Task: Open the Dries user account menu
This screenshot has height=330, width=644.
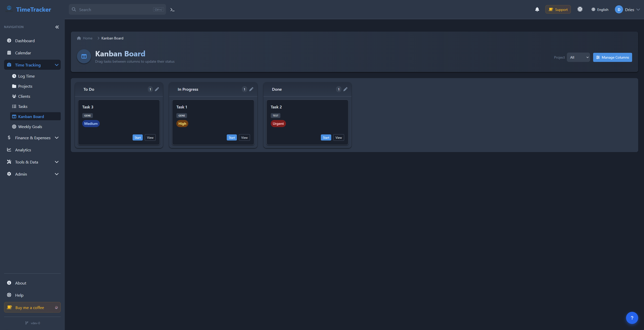Action: pos(628,9)
